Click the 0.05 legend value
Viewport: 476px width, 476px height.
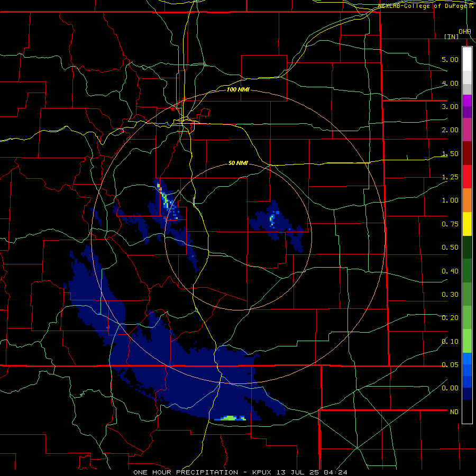click(x=450, y=365)
